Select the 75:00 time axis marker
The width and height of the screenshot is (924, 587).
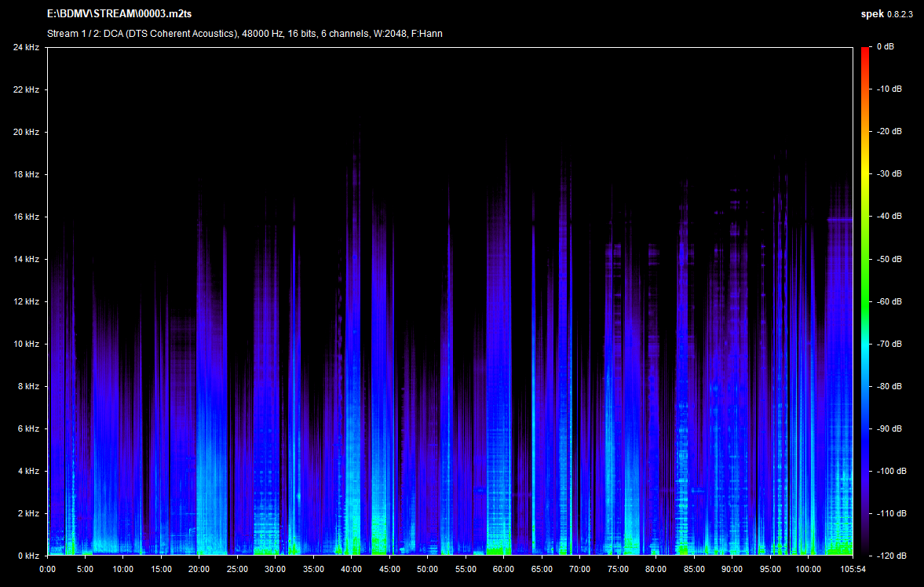(618, 569)
